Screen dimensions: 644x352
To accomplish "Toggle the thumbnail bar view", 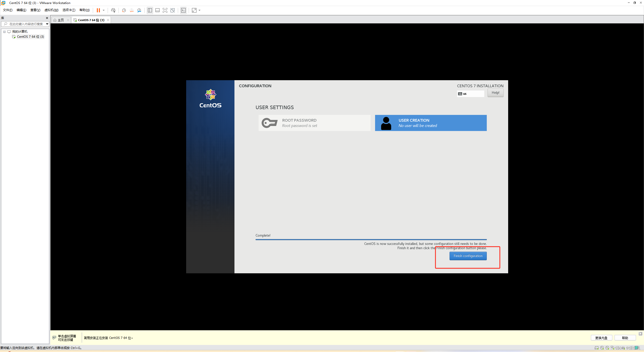I will [x=157, y=10].
